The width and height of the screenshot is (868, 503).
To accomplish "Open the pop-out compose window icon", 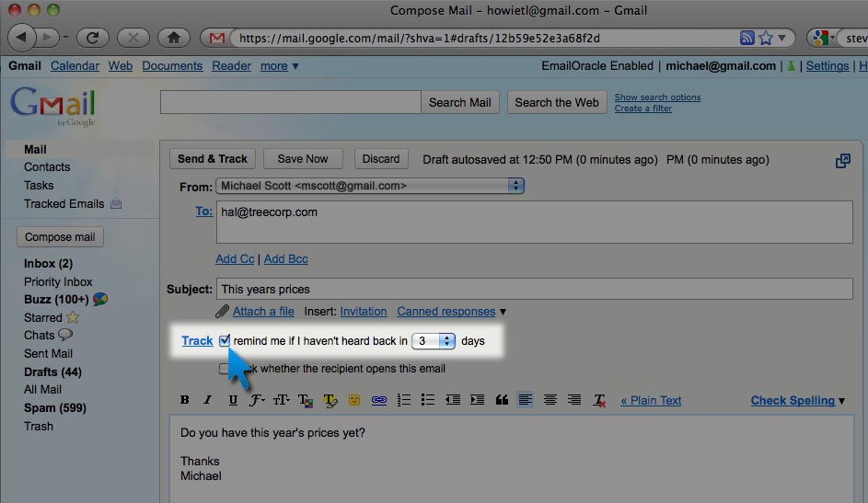I will 842,160.
